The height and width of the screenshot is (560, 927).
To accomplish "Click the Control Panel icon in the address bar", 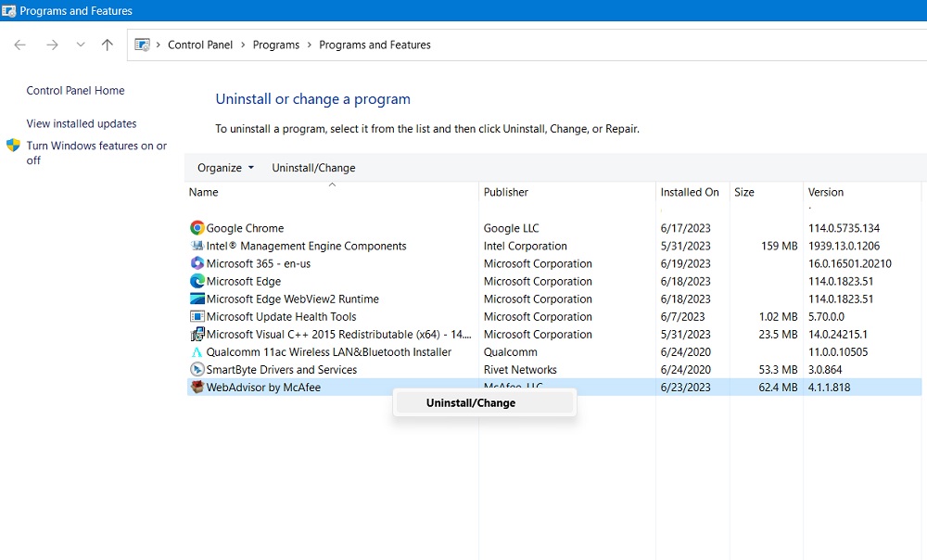I will 142,44.
